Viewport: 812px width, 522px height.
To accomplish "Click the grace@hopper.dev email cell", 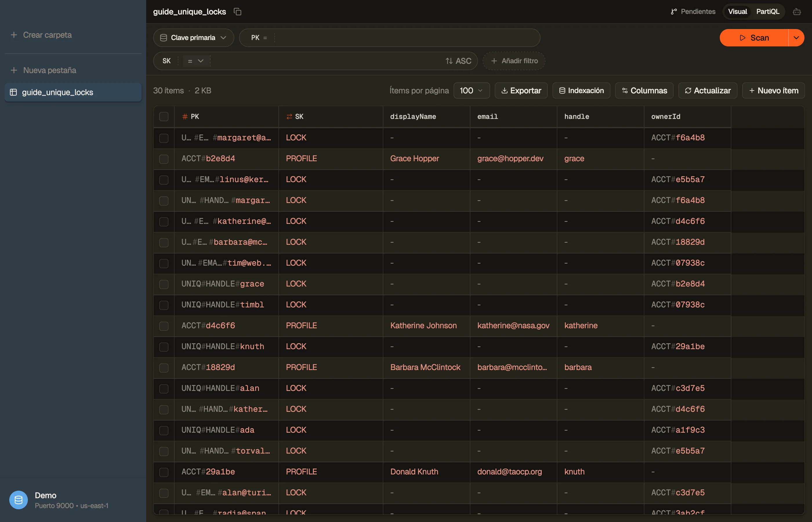I will click(513, 159).
